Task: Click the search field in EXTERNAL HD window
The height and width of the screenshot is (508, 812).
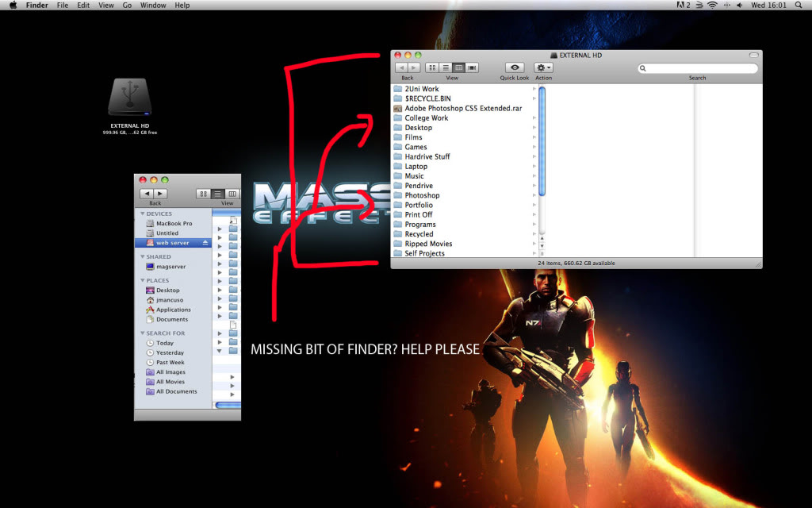Action: coord(698,68)
